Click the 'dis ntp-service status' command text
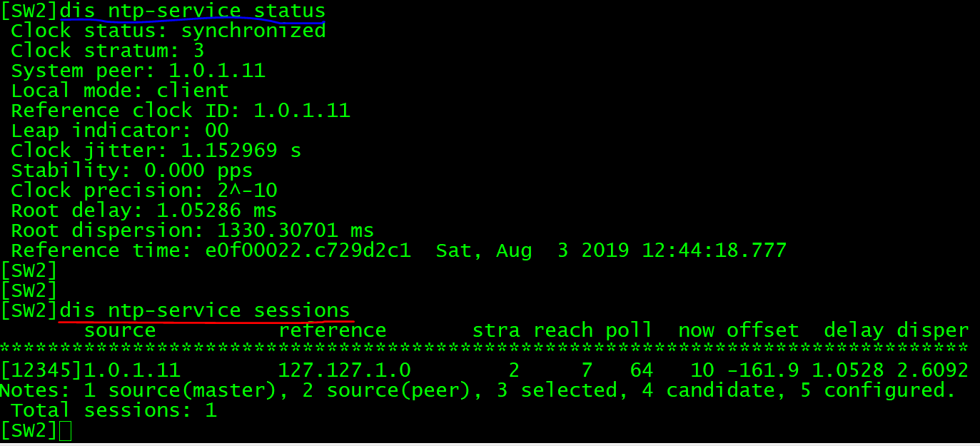This screenshot has height=446, width=980. pos(193,11)
